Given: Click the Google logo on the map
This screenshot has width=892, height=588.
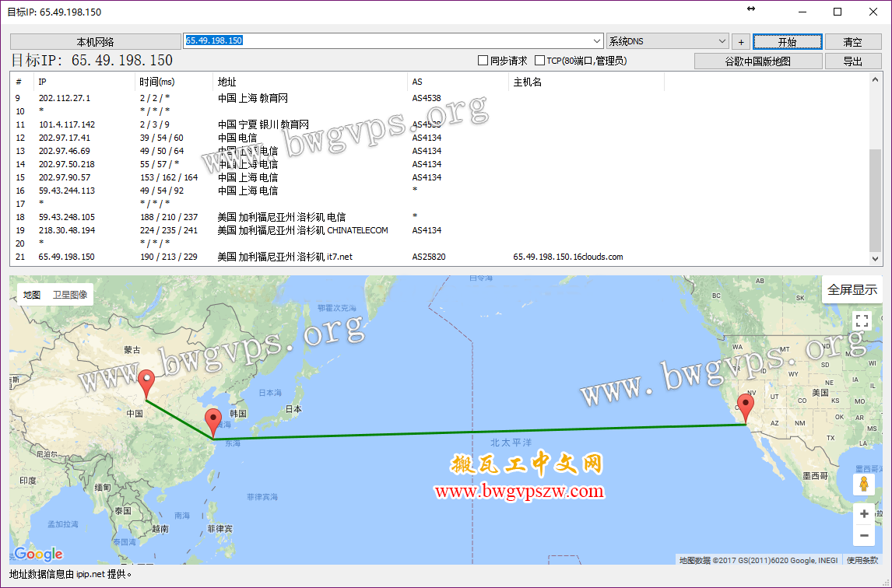Looking at the screenshot, I should (x=39, y=554).
